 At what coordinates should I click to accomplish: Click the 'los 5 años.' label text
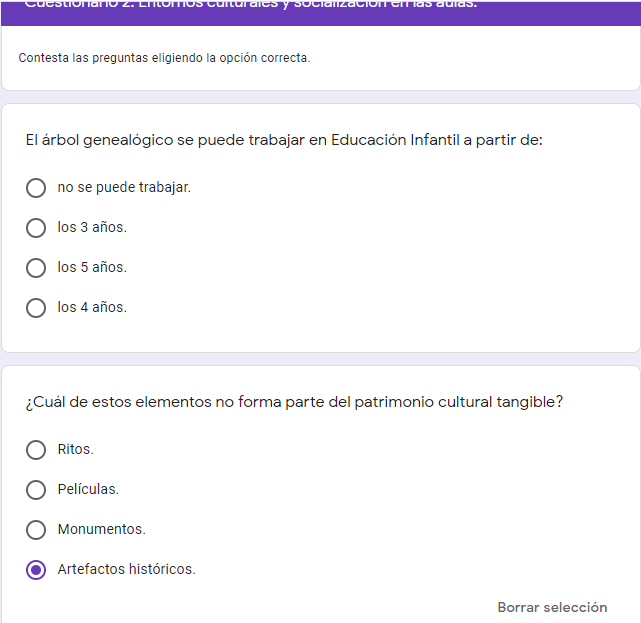[92, 268]
